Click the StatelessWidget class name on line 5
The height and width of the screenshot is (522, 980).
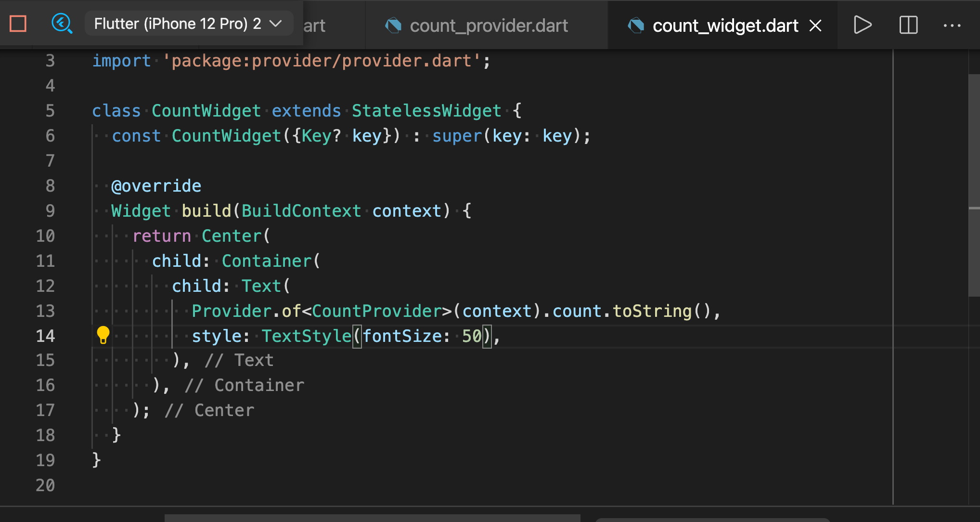tap(426, 111)
